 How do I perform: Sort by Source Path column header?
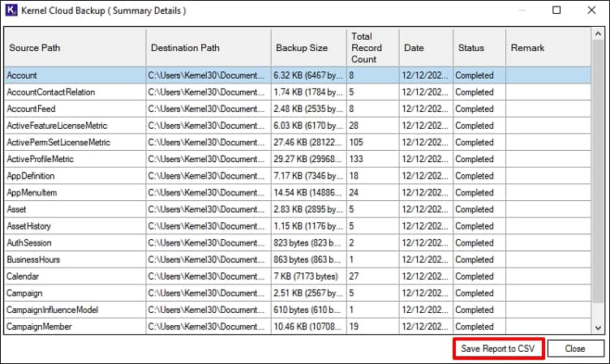pyautogui.click(x=75, y=48)
